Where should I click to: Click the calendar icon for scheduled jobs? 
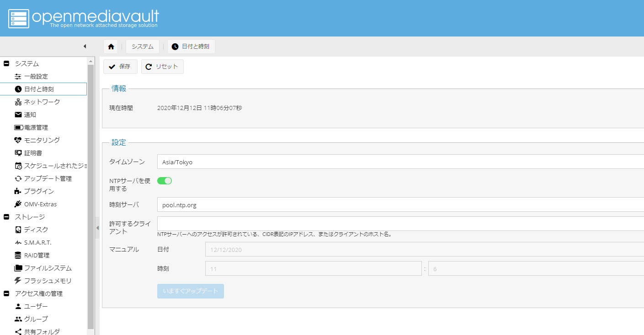coord(18,166)
